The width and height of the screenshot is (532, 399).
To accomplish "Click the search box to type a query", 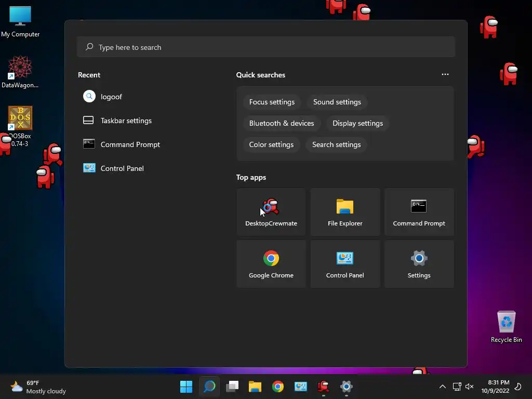I will pos(265,47).
